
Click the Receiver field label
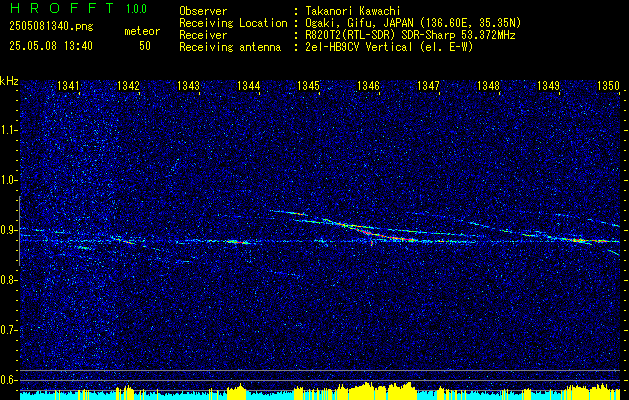coord(203,35)
